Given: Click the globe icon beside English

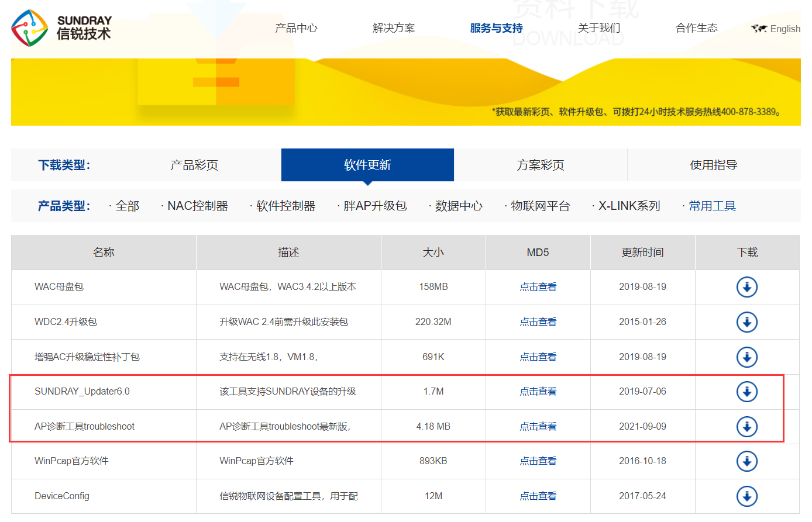Looking at the screenshot, I should point(759,28).
